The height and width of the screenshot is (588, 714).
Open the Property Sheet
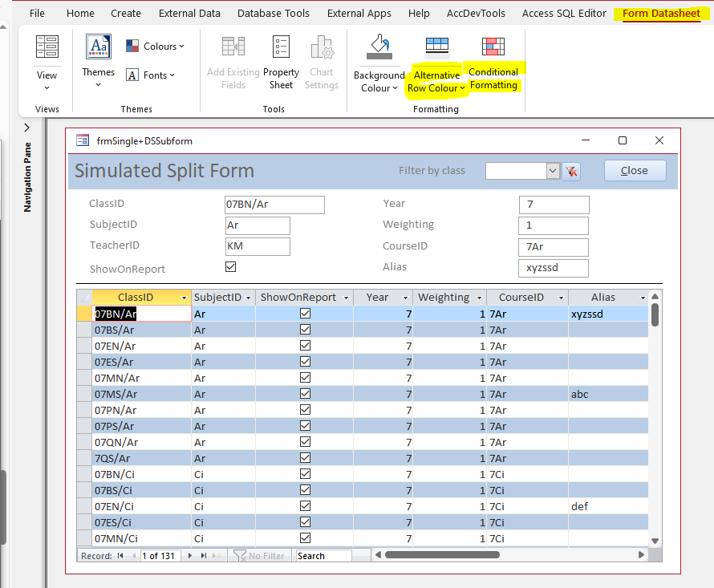[x=281, y=63]
